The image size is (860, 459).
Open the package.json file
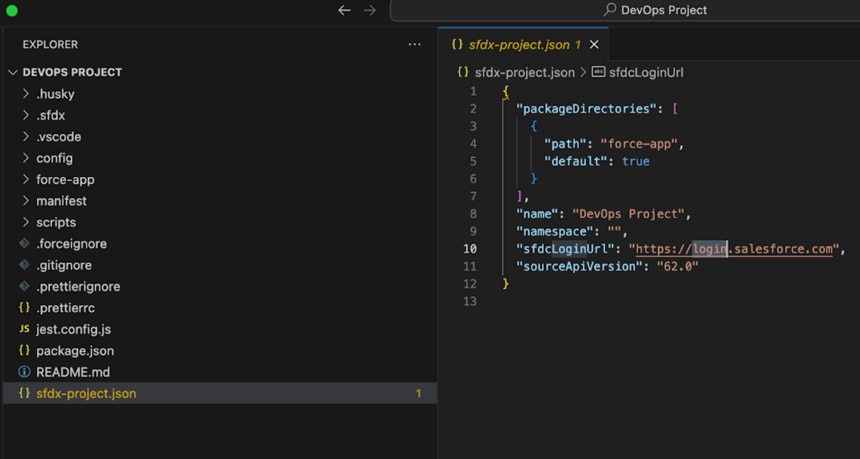coord(75,351)
